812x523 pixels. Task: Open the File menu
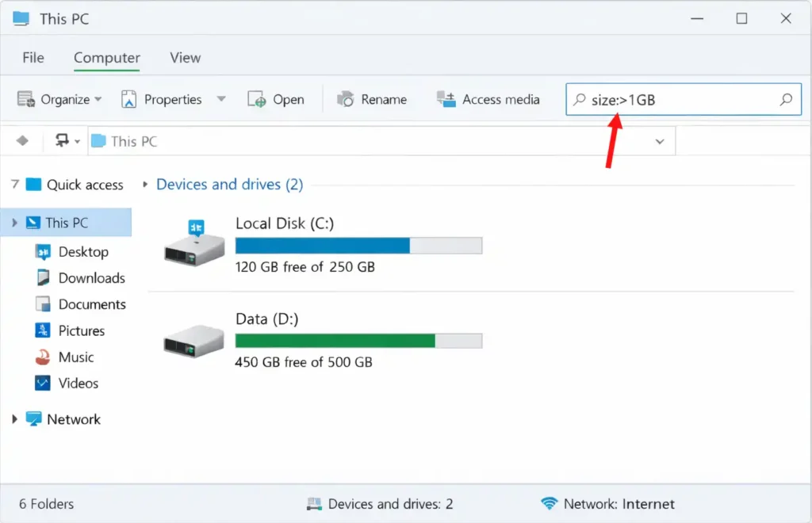[x=33, y=58]
